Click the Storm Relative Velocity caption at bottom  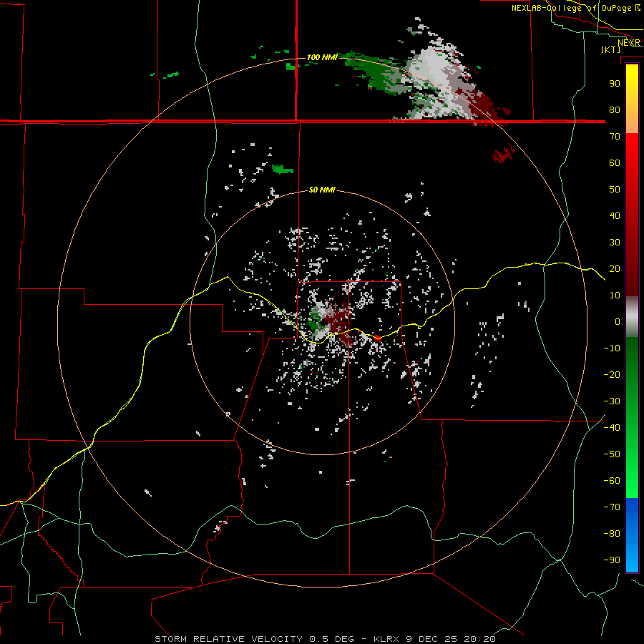click(x=325, y=639)
